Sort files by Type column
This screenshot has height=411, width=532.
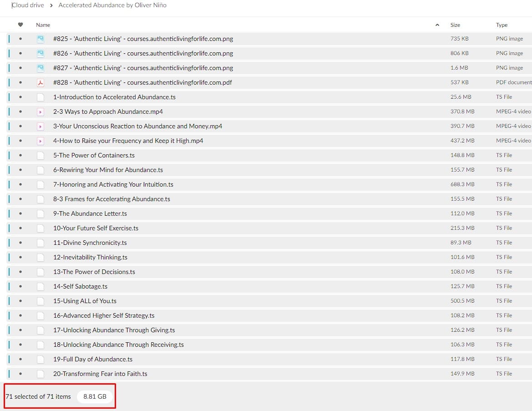[x=502, y=25]
